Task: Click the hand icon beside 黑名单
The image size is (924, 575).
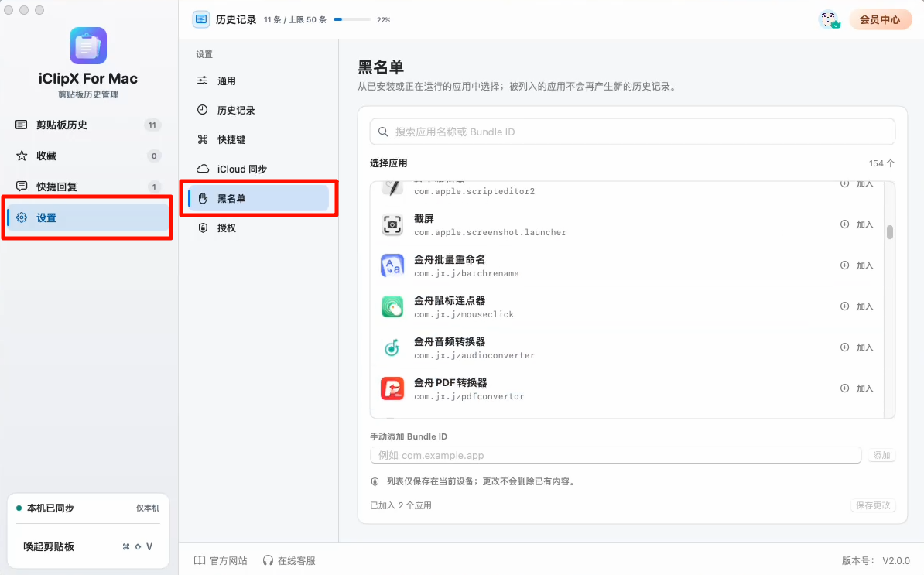Action: tap(203, 199)
